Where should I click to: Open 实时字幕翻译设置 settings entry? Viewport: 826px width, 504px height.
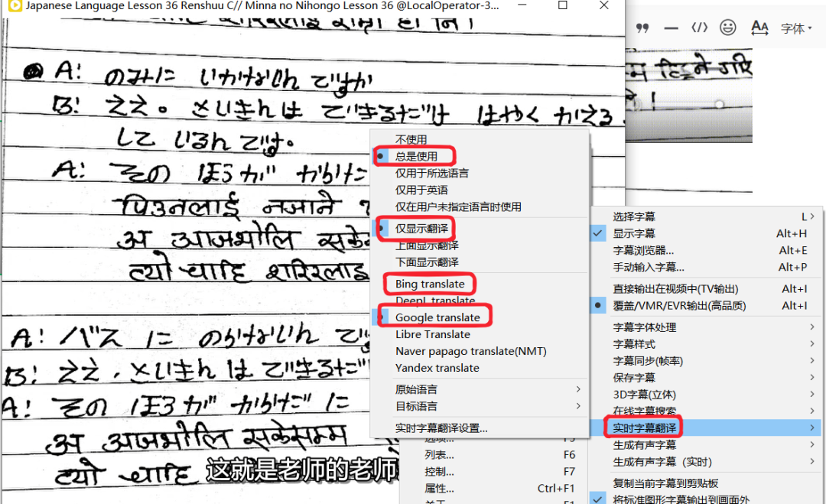(441, 428)
